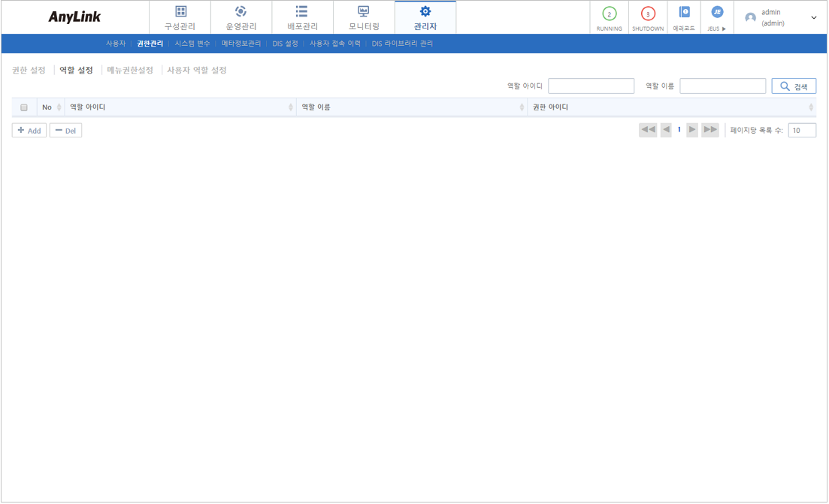The image size is (829, 504).
Task: Open the 배포관리 deployment icon
Action: [301, 12]
